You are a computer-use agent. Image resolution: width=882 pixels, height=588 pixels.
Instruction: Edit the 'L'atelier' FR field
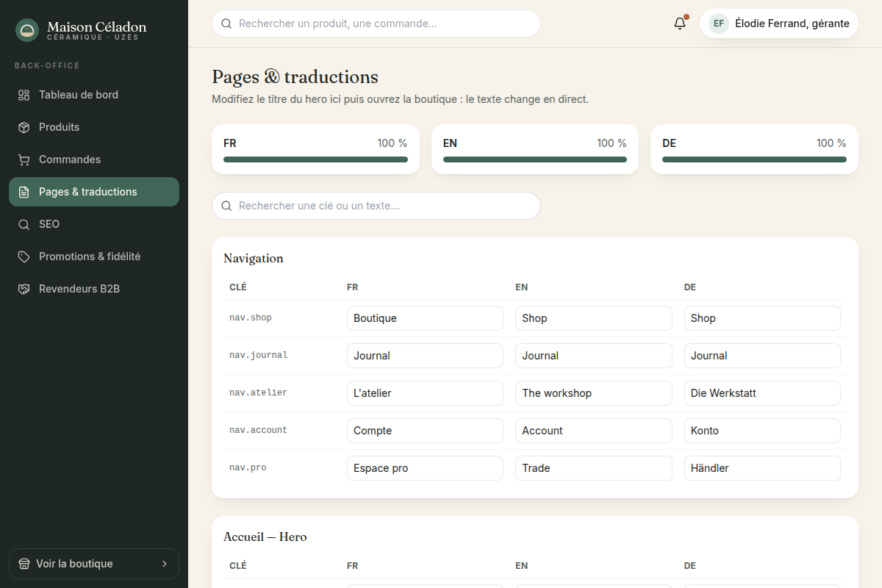[425, 393]
